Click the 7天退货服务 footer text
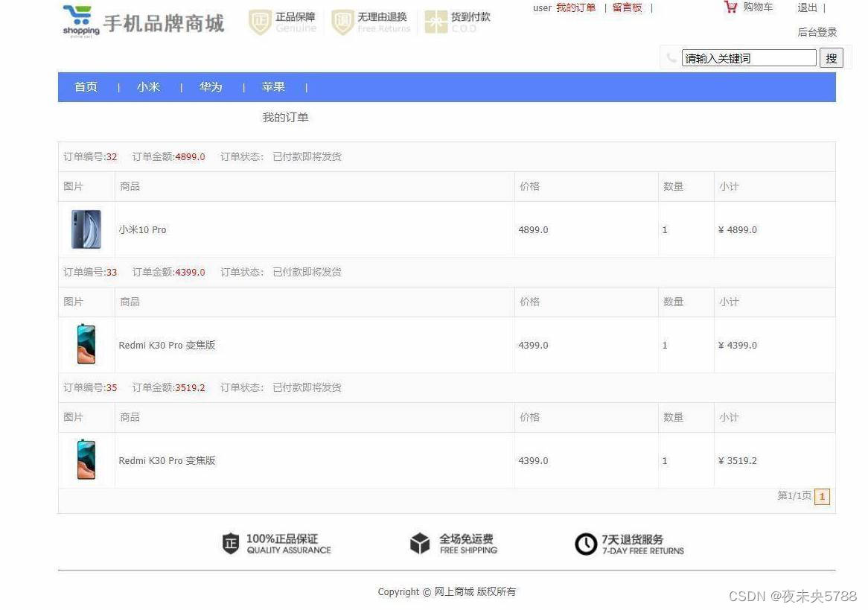The image size is (868, 610). coord(633,539)
